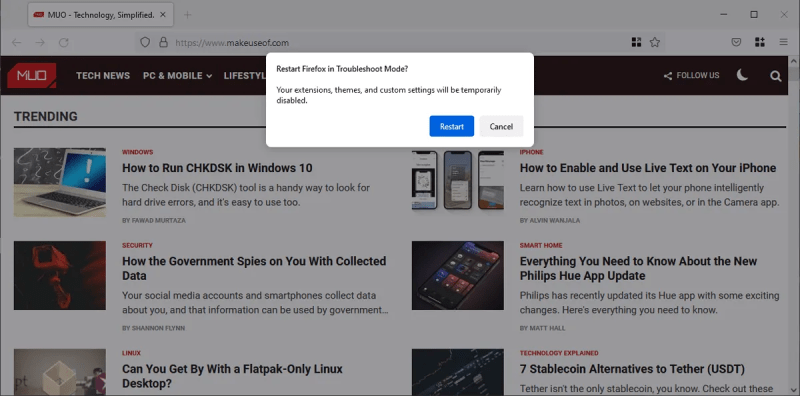
Task: Click the TRENDING section heading
Action: coord(45,116)
